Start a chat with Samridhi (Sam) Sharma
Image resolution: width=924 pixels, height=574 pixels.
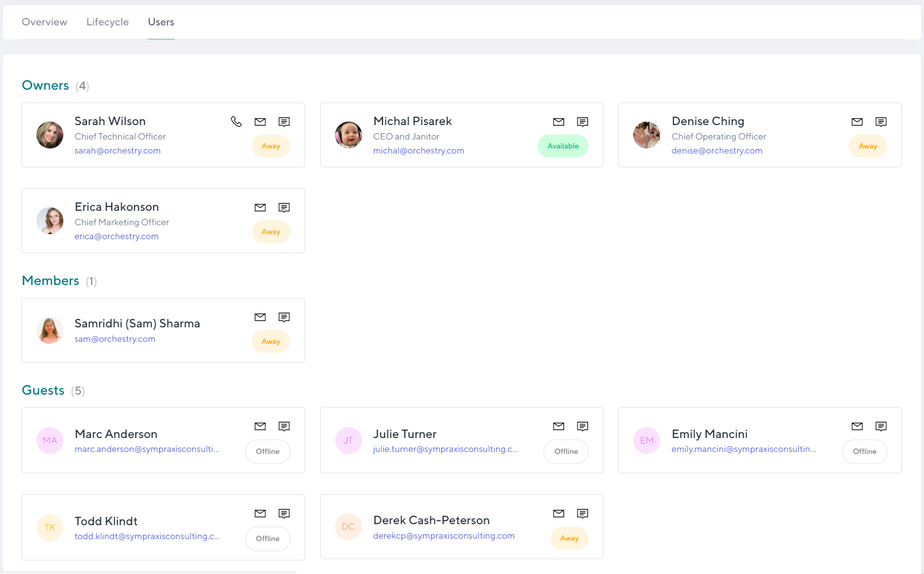pos(284,317)
